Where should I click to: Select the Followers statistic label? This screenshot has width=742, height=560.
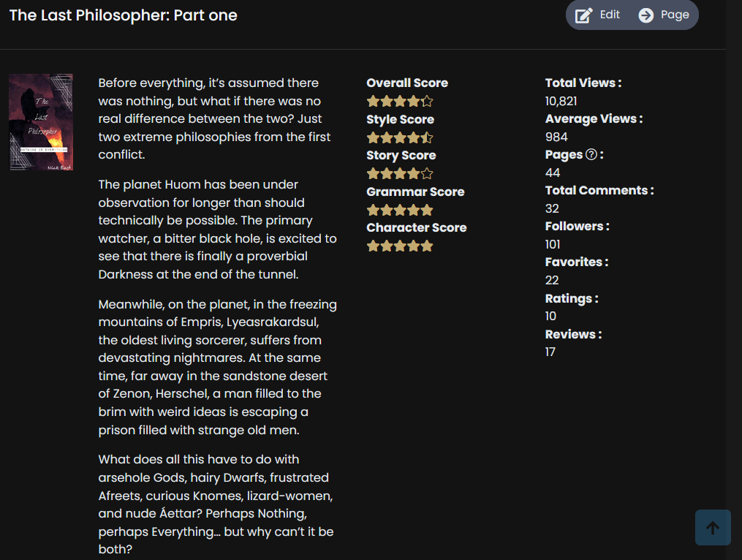click(x=577, y=227)
